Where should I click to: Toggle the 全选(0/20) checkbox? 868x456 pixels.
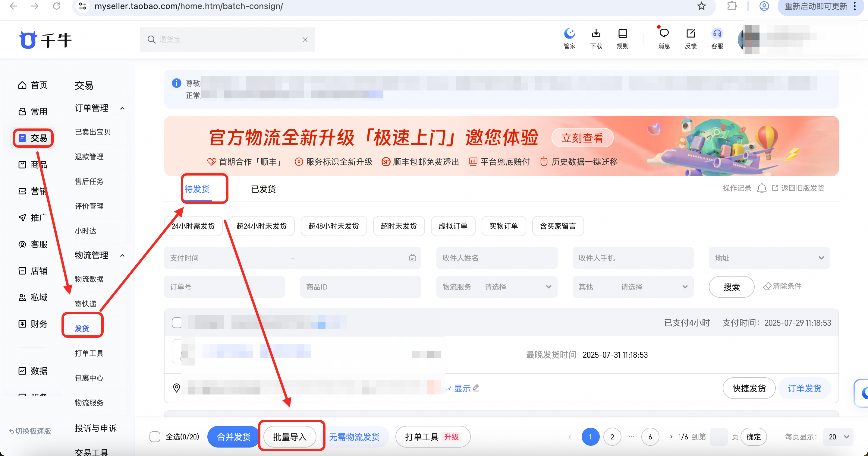155,437
